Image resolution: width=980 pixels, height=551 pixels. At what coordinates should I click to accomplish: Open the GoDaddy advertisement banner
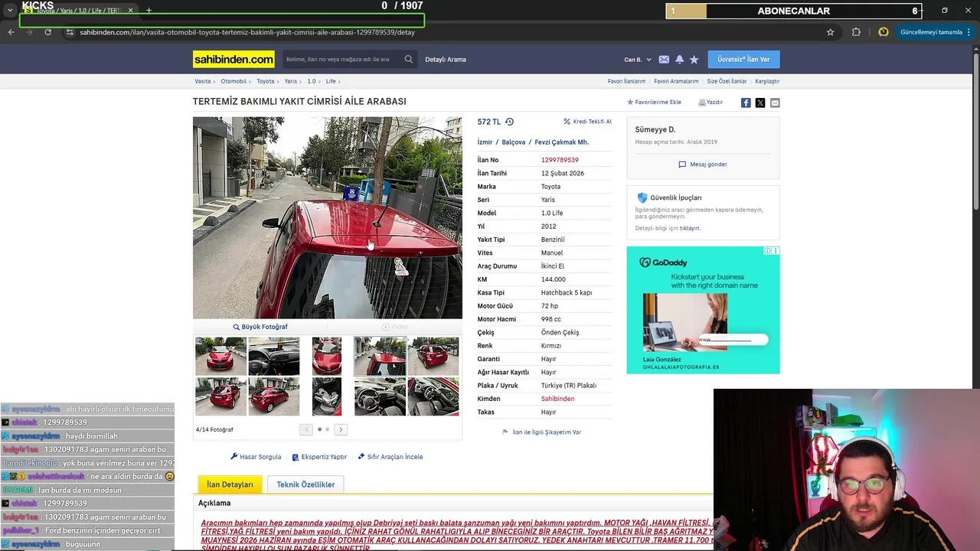[x=703, y=310]
